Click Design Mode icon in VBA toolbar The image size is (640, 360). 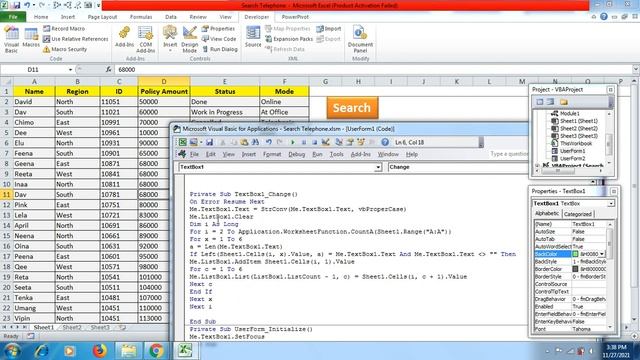325,142
